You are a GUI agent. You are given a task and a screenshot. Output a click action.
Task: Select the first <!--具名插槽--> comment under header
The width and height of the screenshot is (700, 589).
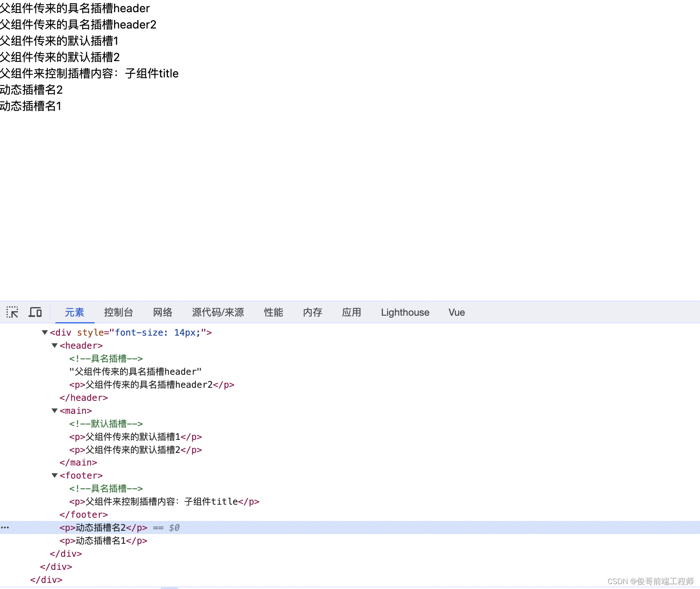[106, 358]
